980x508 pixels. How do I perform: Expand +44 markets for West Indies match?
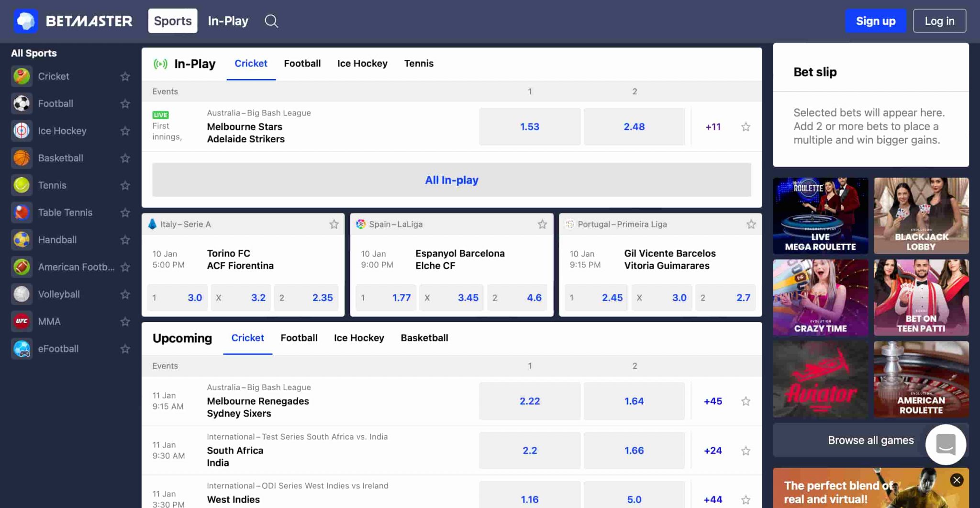coord(713,499)
